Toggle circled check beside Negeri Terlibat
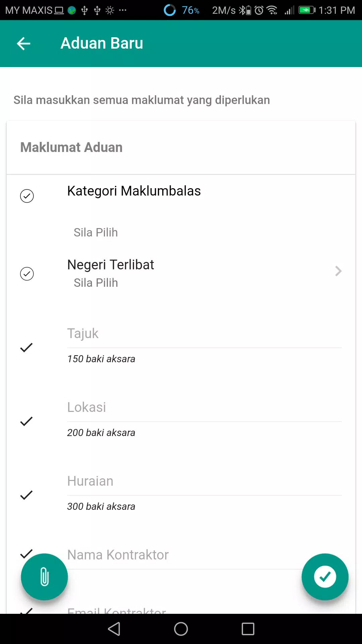 pos(27,274)
